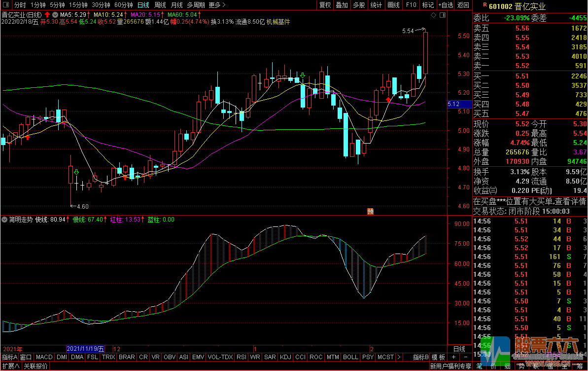
Task: Click the 卖一 price 5.52
Action: tap(522, 66)
